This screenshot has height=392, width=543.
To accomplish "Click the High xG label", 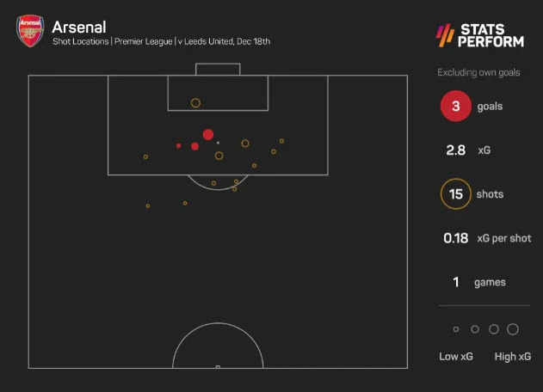I will pos(513,357).
